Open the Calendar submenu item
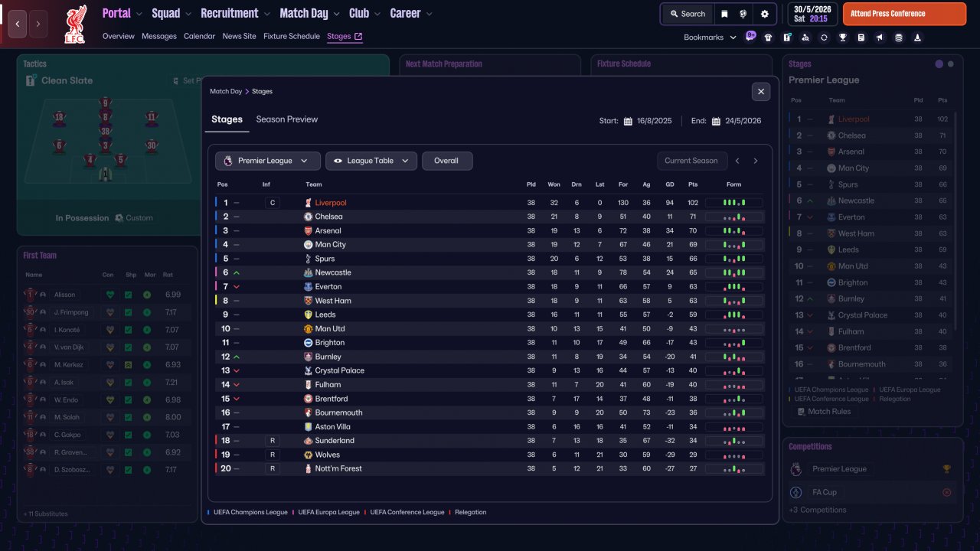The width and height of the screenshot is (980, 551). pyautogui.click(x=199, y=36)
